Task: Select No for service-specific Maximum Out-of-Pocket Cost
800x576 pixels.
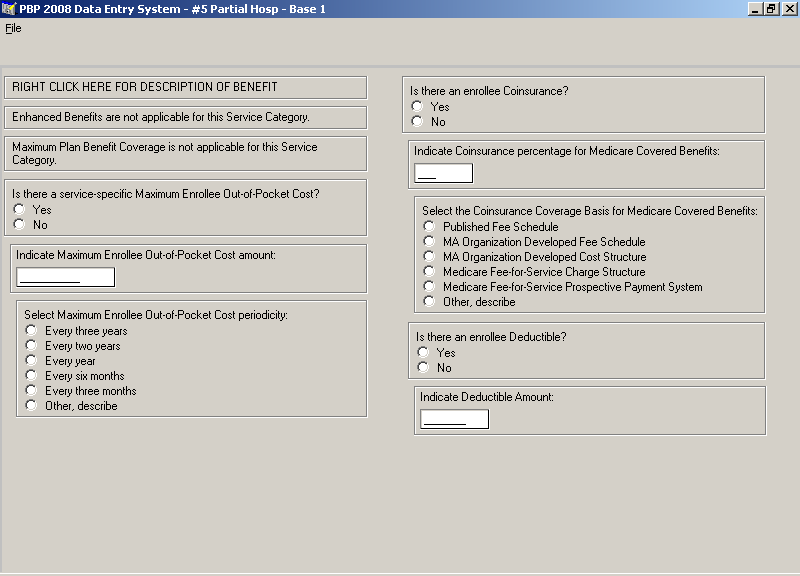Action: (x=19, y=224)
